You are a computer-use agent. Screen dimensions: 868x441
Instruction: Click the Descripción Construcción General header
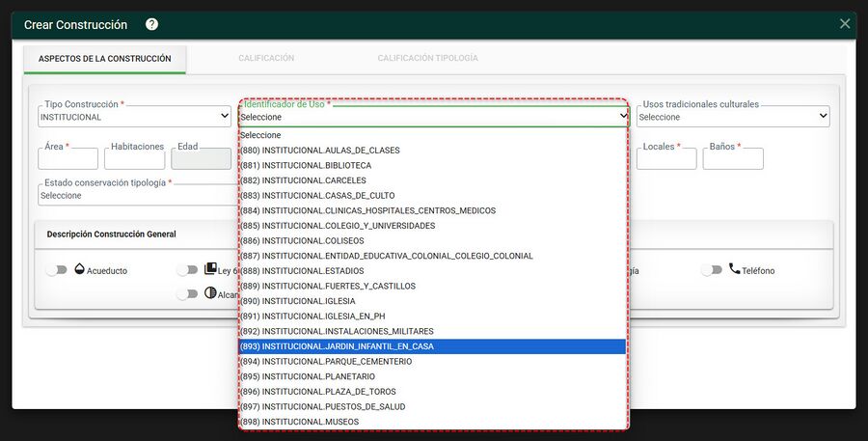pos(111,234)
